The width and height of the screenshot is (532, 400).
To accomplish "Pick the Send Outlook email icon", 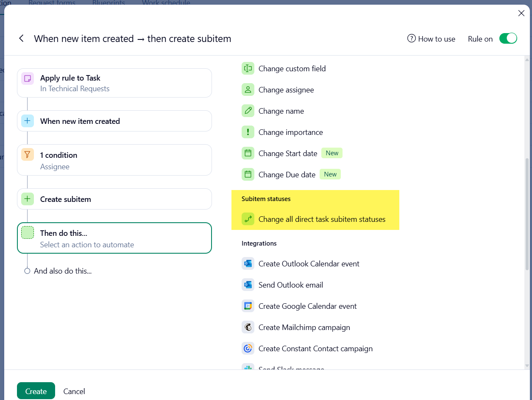I will click(248, 285).
